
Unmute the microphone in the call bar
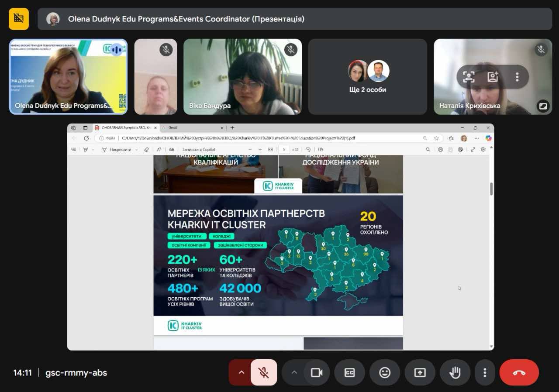[264, 372]
